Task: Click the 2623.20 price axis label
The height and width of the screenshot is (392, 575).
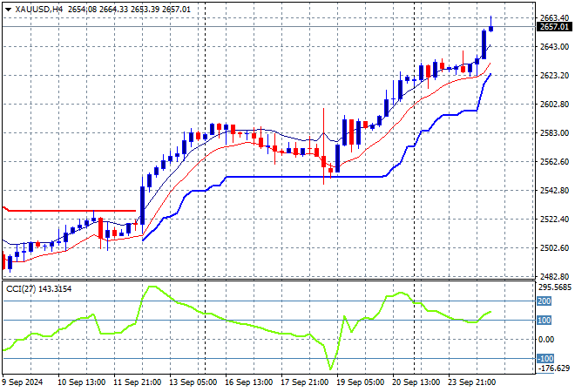Action: [x=554, y=76]
